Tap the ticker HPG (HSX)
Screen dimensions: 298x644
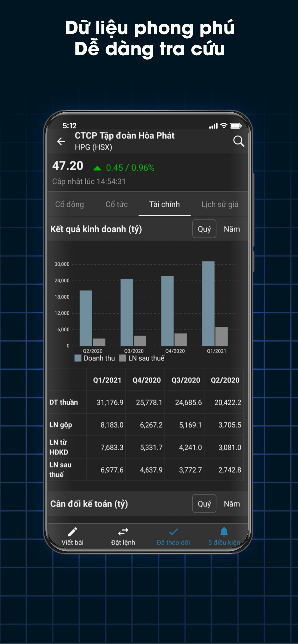93,147
